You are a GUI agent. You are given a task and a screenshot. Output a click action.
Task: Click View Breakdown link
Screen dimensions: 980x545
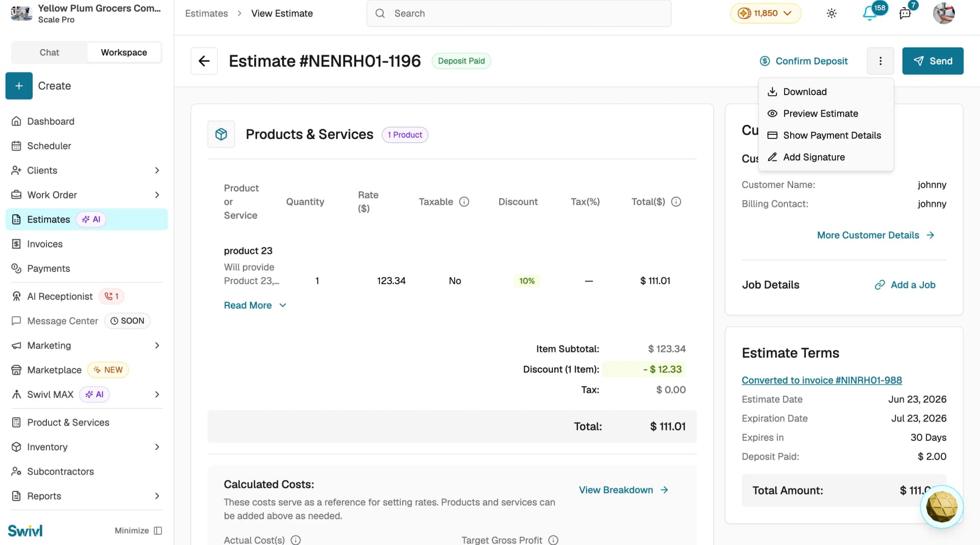click(x=624, y=490)
